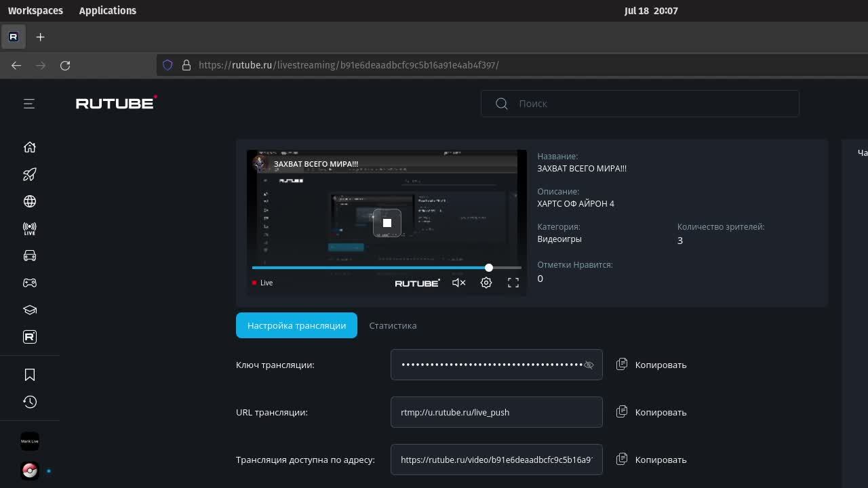
Task: Click the browser address bar URL
Action: [349, 65]
